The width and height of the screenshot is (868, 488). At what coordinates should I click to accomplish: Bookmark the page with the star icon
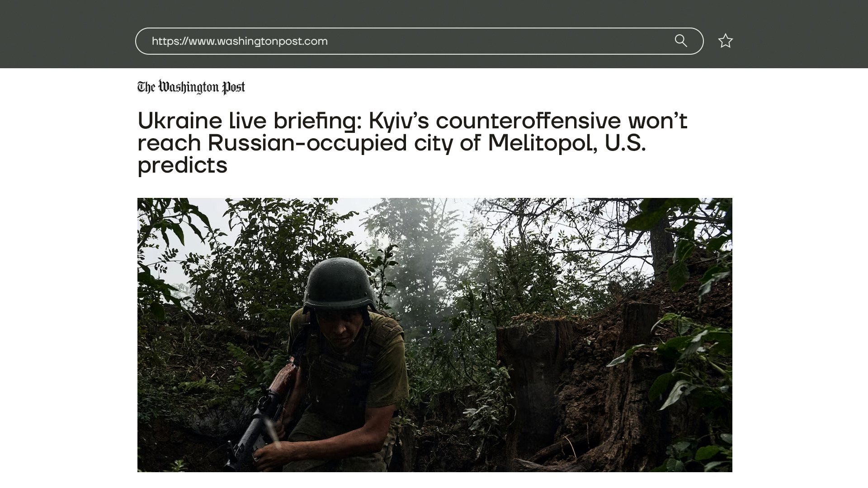click(x=726, y=41)
